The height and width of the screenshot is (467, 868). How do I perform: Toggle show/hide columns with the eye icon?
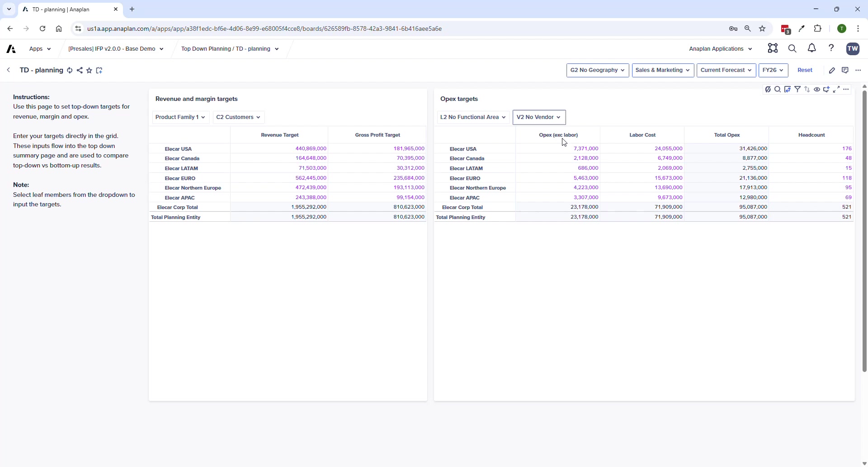pyautogui.click(x=817, y=89)
